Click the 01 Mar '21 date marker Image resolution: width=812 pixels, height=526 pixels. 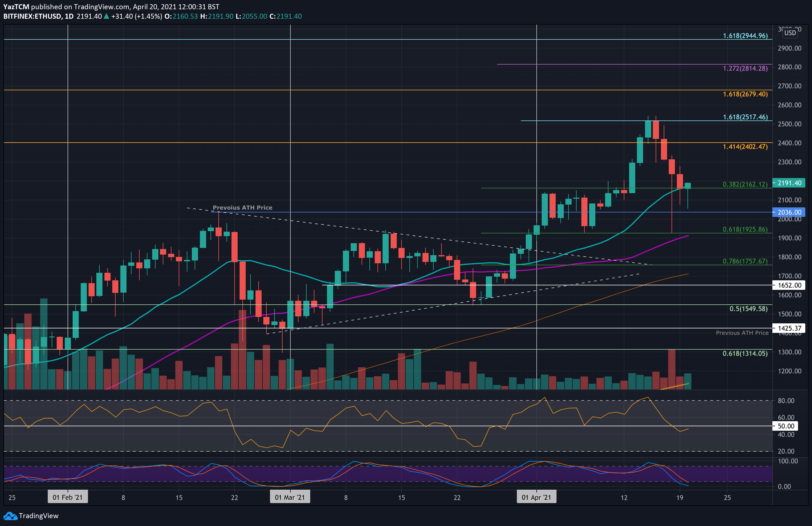(290, 497)
